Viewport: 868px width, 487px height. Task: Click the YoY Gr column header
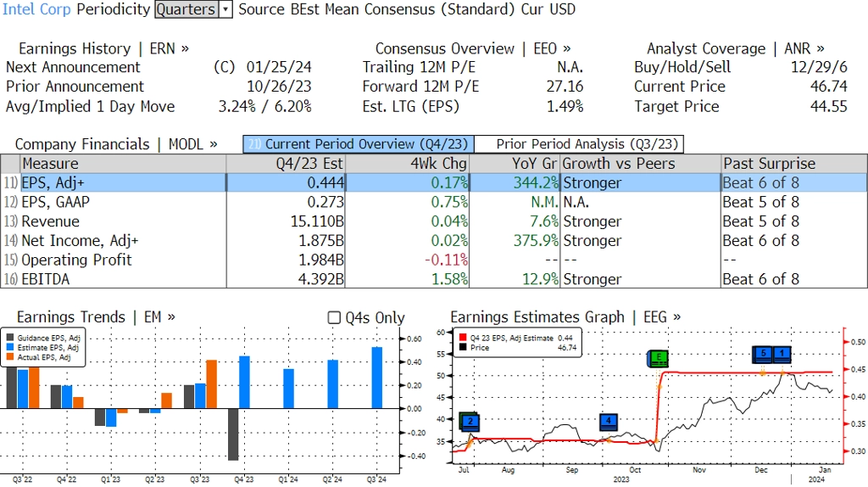tap(515, 164)
